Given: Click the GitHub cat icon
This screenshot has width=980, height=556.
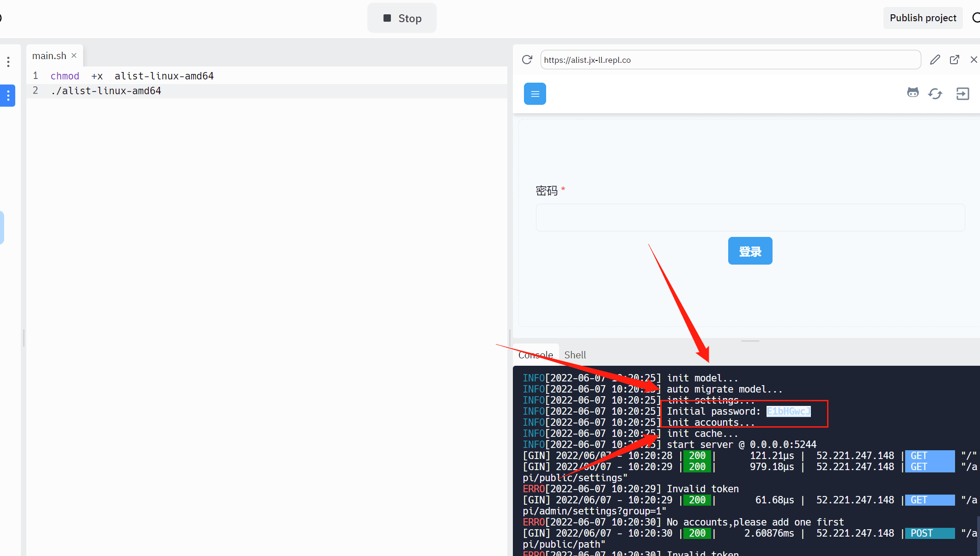Looking at the screenshot, I should point(913,93).
